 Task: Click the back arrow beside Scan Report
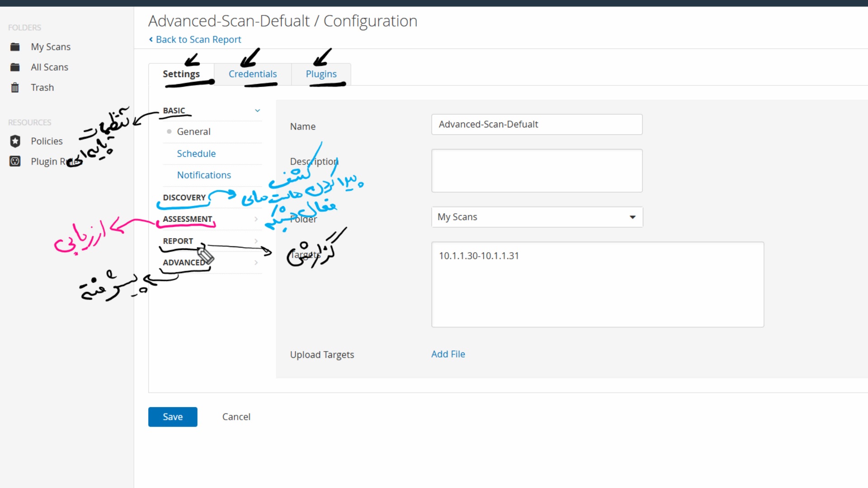point(151,40)
